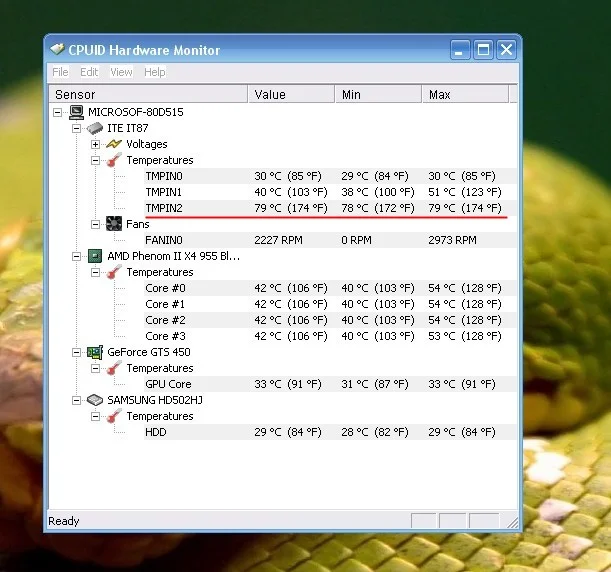Image resolution: width=611 pixels, height=572 pixels.
Task: Collapse the ITE IT87 node
Action: click(76, 129)
